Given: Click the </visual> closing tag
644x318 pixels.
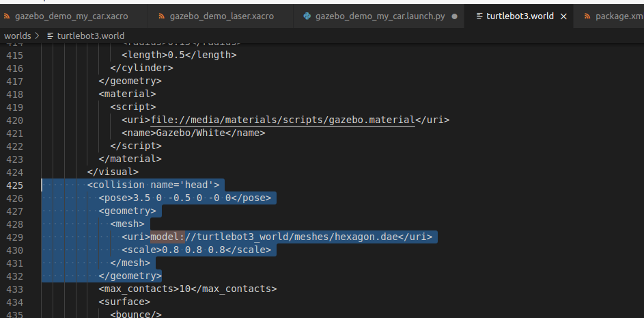Looking at the screenshot, I should (113, 172).
